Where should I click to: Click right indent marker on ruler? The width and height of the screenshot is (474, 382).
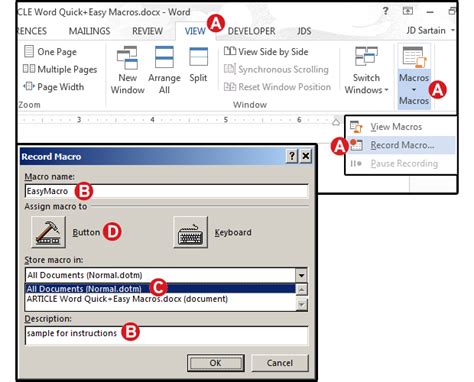336,122
